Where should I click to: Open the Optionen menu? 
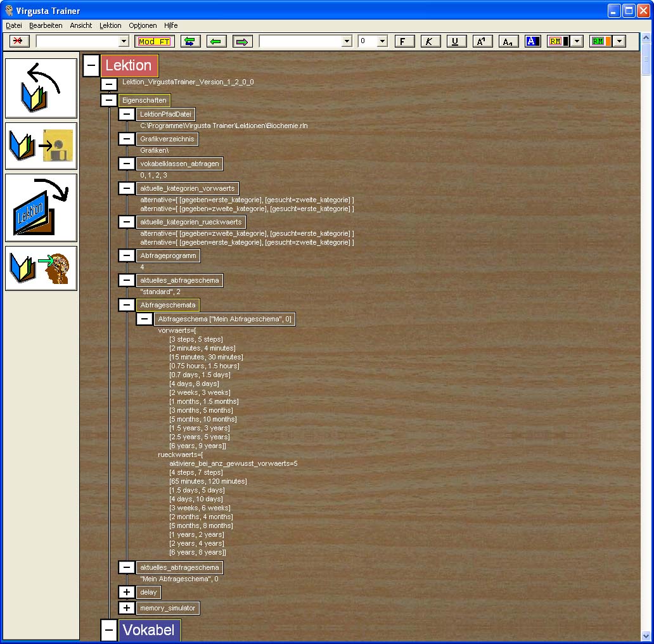pos(143,25)
